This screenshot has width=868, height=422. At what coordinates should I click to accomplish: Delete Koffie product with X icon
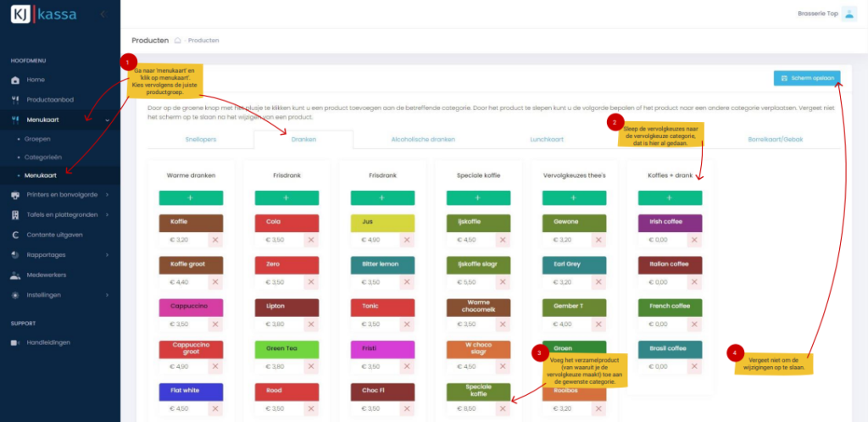click(x=215, y=241)
